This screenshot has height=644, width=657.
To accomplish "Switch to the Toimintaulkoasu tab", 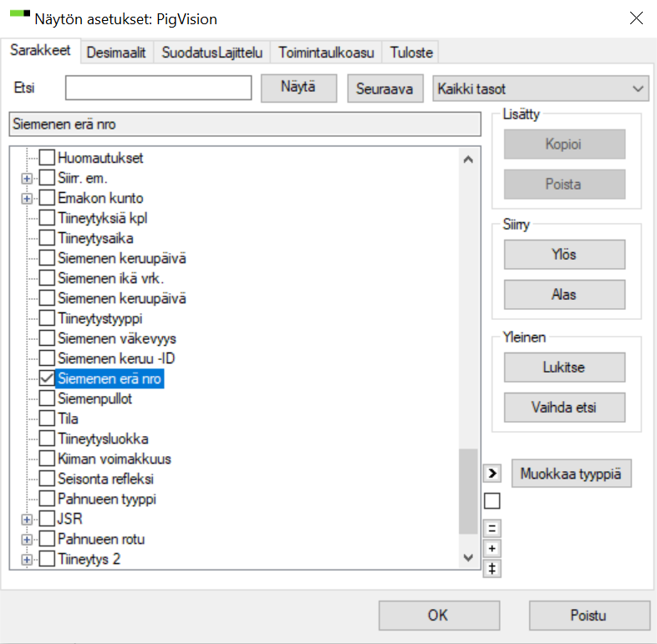I will click(x=326, y=53).
